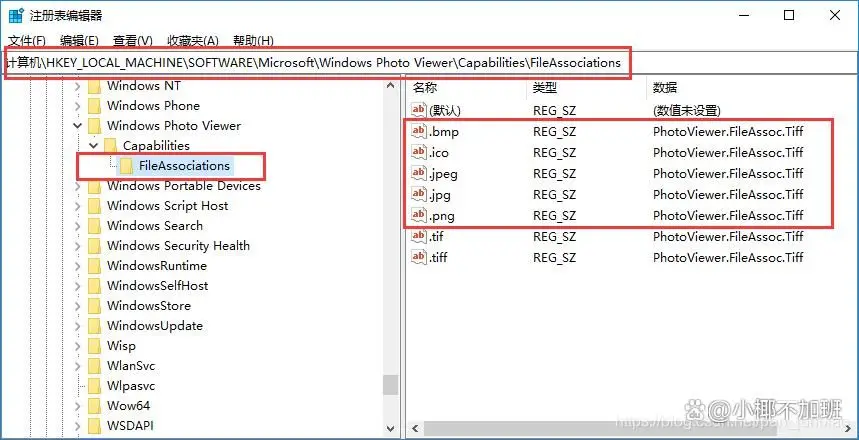The width and height of the screenshot is (859, 440).
Task: Click the folder icon beside Windows NT
Action: 95,86
